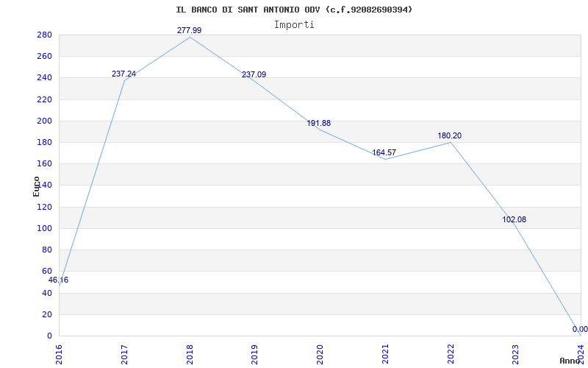Click the 260 y-axis tick label
Viewport: 588px width, 368px height.
[x=44, y=57]
